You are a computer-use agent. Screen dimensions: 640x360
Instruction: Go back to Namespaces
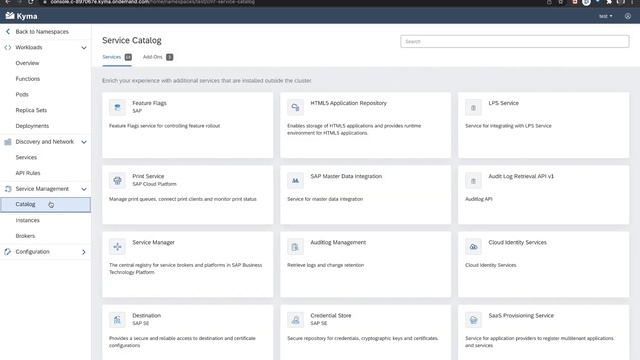[x=42, y=31]
